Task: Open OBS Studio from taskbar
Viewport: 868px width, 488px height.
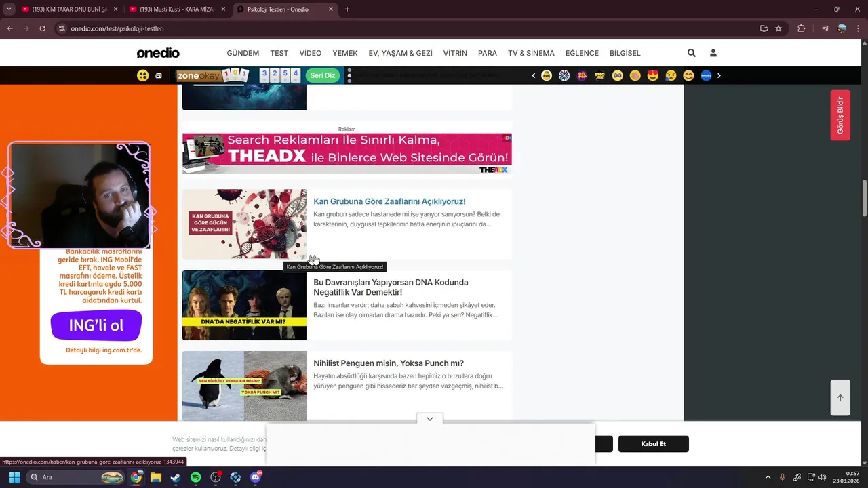Action: [216, 477]
